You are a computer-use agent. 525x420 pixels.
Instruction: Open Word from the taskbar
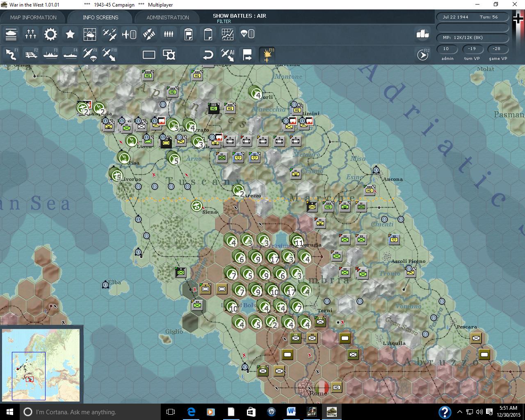(291, 412)
